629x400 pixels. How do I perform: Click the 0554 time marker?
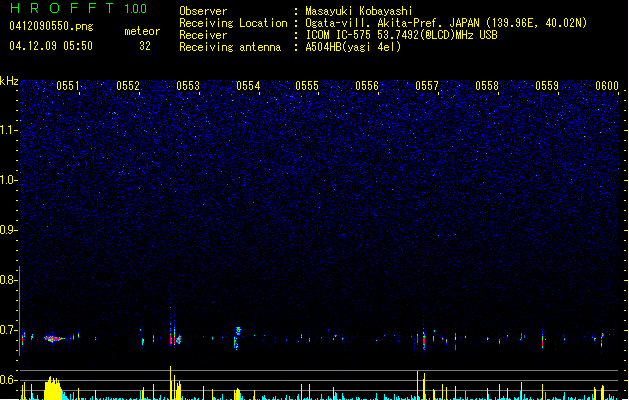tap(248, 86)
